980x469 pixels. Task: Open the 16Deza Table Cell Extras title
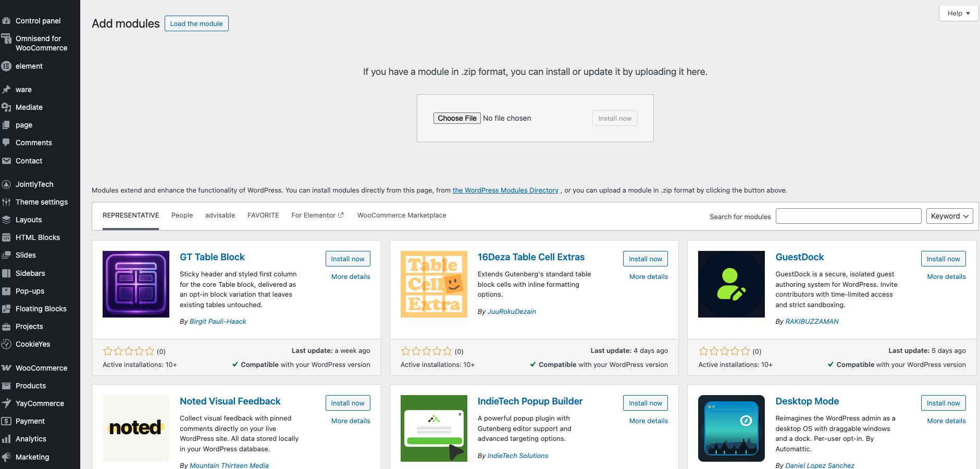pos(531,257)
